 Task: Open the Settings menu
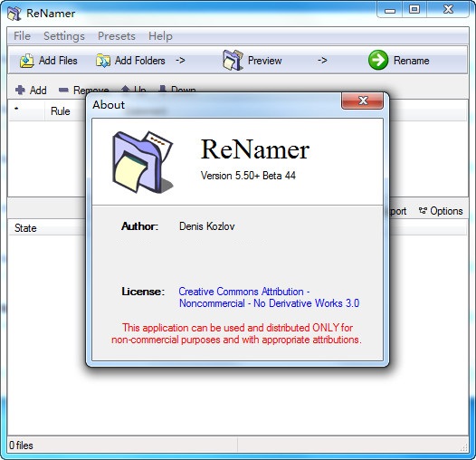64,36
